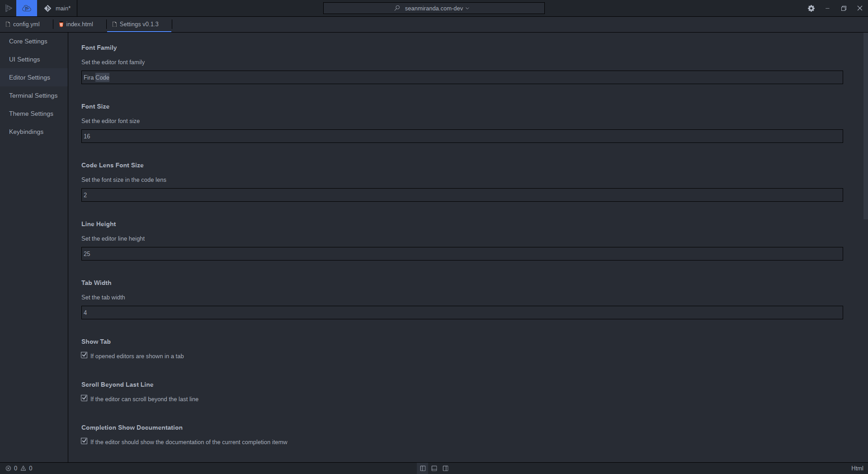Uncheck the Completion Show Documentation option
Screen dimensions: 868x474
point(84,441)
